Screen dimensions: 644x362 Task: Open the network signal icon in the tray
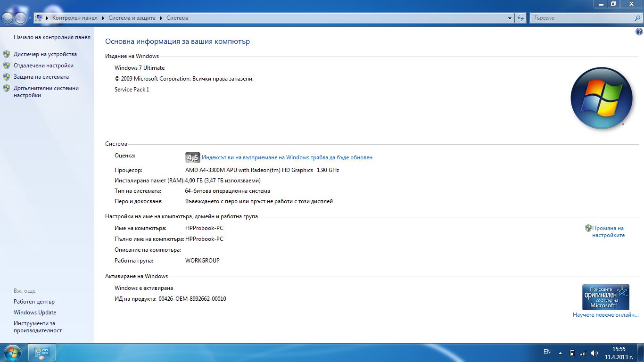click(x=583, y=353)
